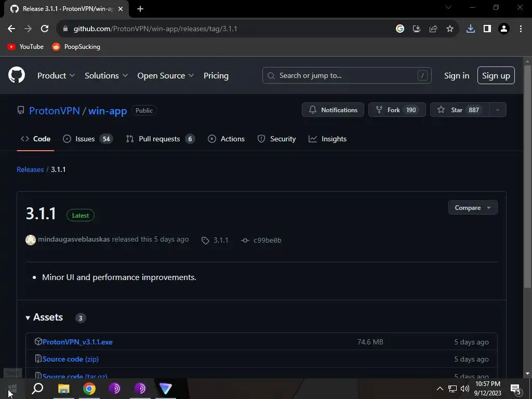Open the Windows notification center
The height and width of the screenshot is (399, 532).
[x=516, y=389]
